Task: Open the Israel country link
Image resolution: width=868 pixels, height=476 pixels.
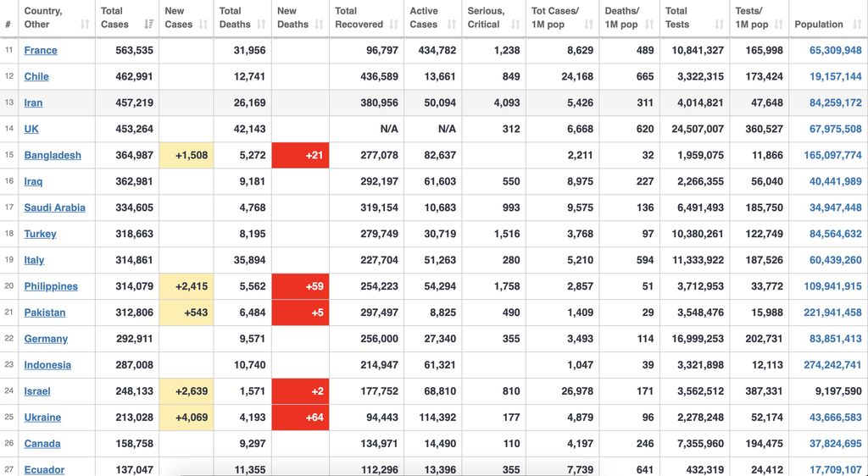Action: (37, 391)
